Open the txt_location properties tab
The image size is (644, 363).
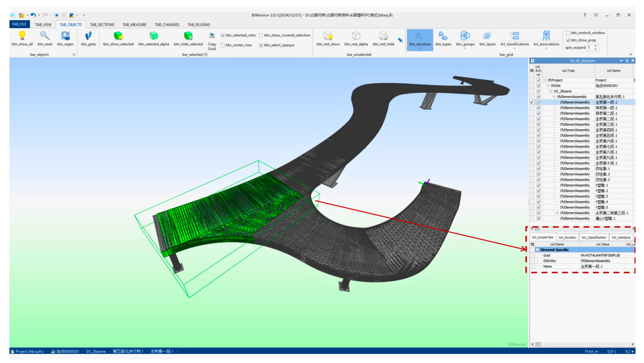(x=567, y=237)
